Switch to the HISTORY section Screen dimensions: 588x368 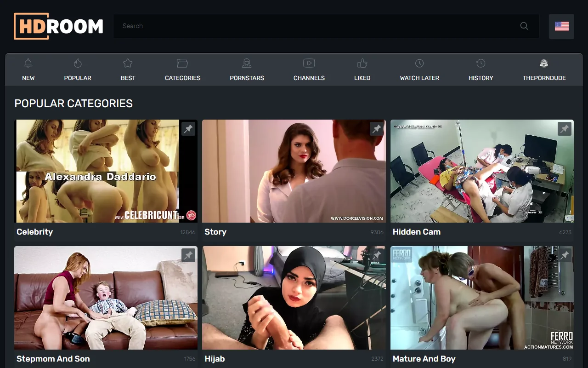[x=481, y=63]
